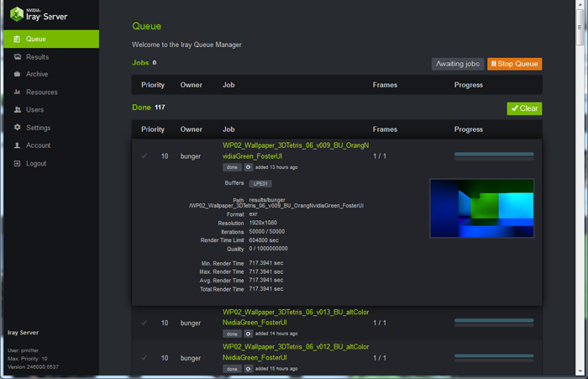Click the Logout icon

click(17, 163)
